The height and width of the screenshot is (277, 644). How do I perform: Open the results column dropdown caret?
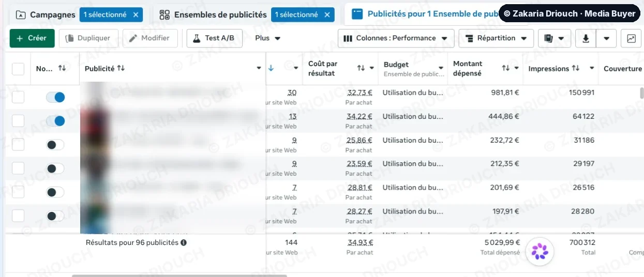(296, 68)
